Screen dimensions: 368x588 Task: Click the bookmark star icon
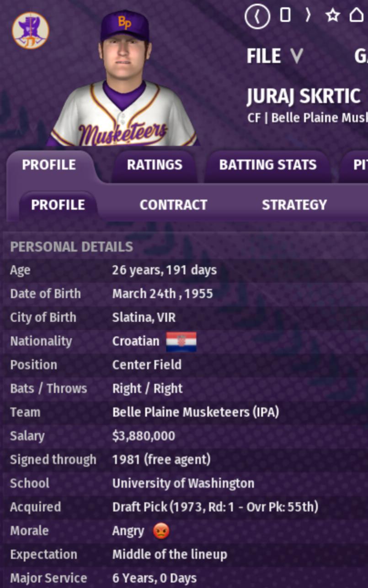pyautogui.click(x=332, y=16)
